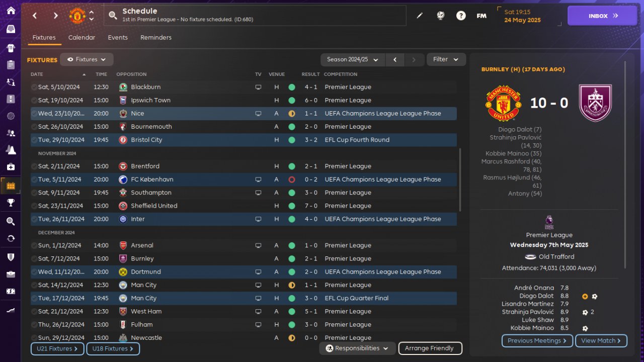Open the Inbox tray icon in the sidebar
Viewport: 644px width, 362px height.
(x=11, y=29)
